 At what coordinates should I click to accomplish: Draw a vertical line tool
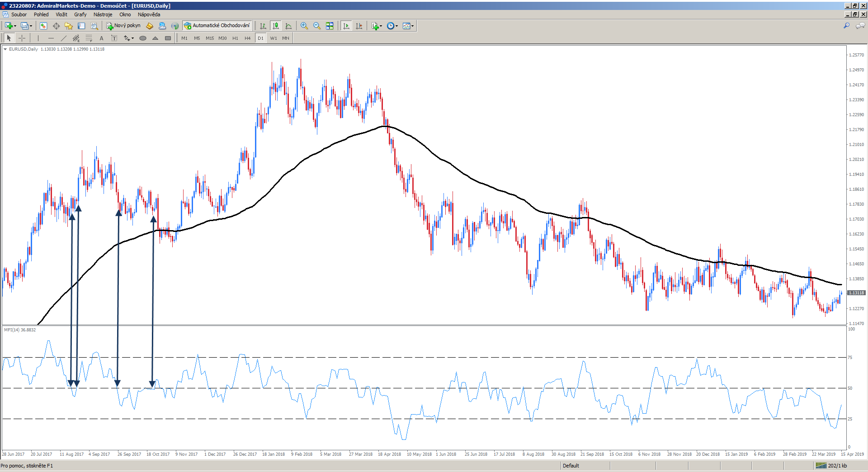38,38
